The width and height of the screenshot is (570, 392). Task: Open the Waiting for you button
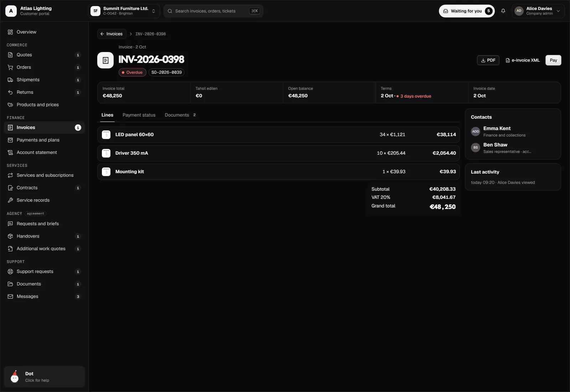[467, 11]
